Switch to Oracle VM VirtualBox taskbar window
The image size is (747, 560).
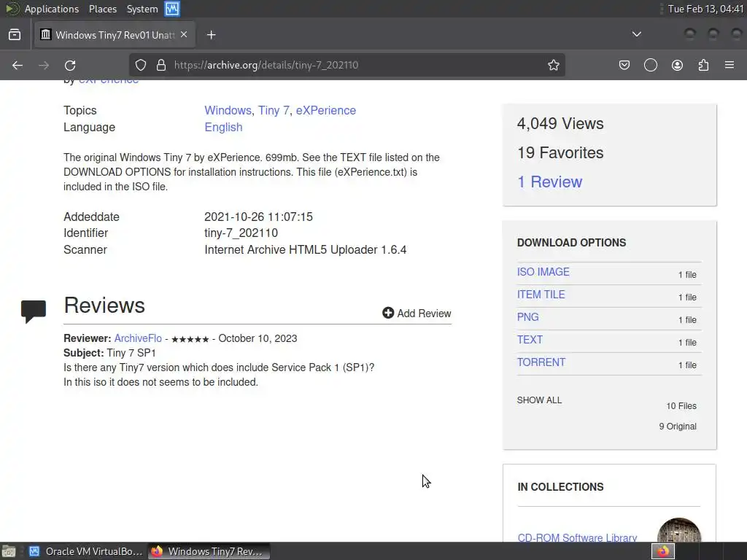[87, 551]
